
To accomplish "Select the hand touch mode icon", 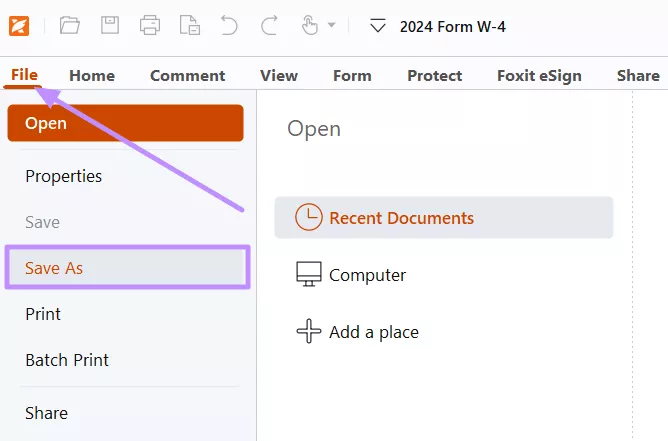I will pos(309,26).
